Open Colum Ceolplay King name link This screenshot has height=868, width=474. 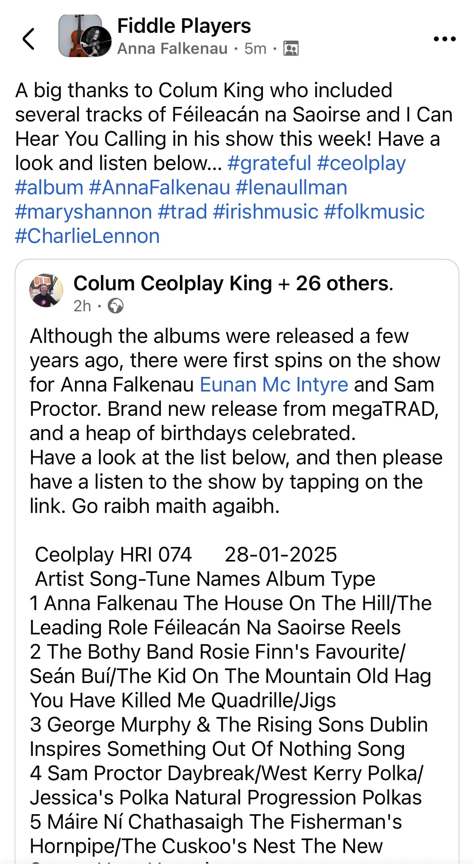click(x=173, y=283)
